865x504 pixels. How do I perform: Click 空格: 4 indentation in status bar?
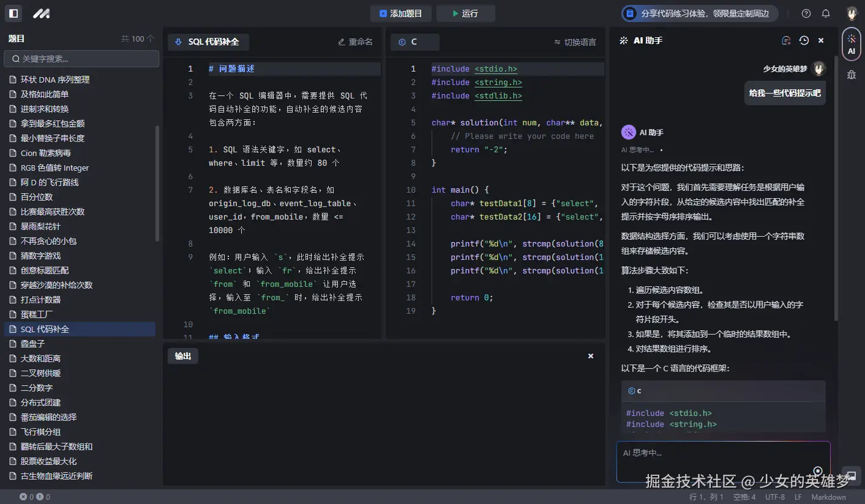pyautogui.click(x=744, y=497)
